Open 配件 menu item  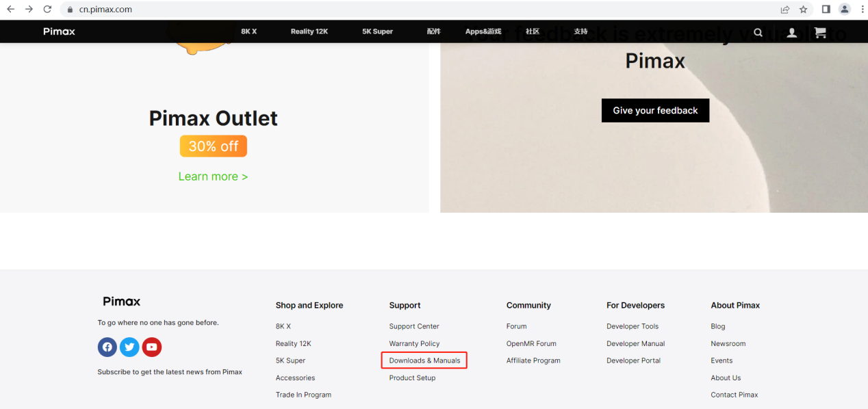click(434, 31)
